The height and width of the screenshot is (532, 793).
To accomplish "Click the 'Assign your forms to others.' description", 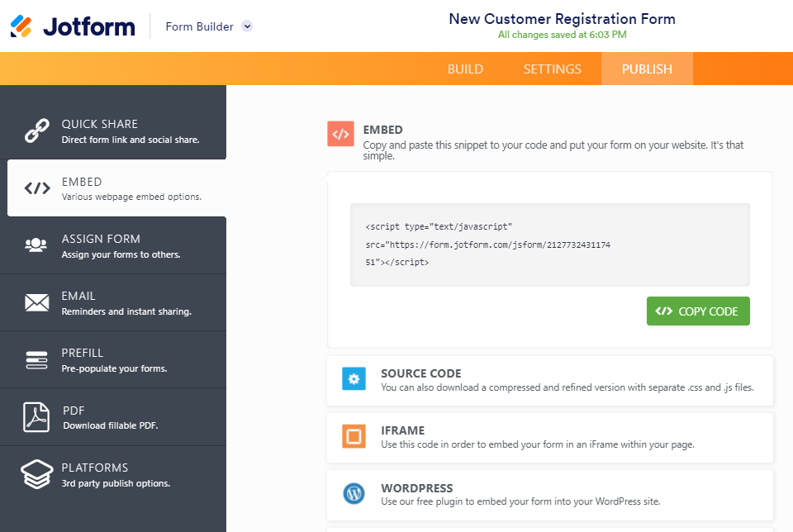I will 121,254.
